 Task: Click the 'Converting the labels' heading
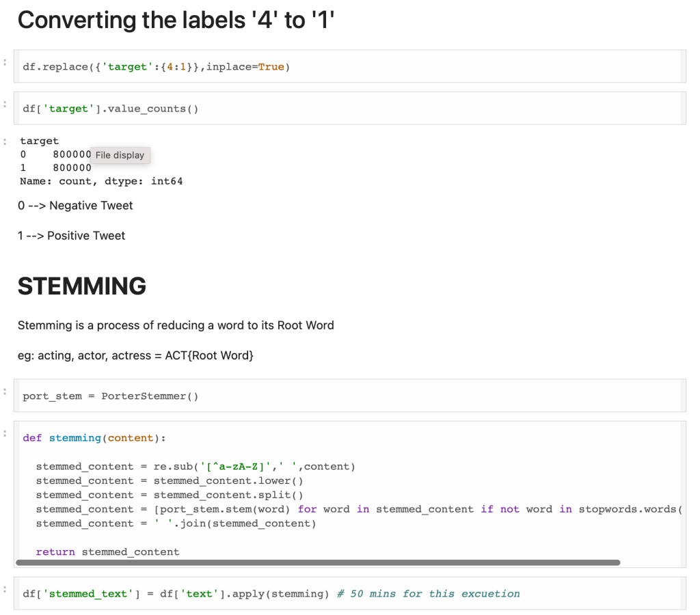(176, 20)
